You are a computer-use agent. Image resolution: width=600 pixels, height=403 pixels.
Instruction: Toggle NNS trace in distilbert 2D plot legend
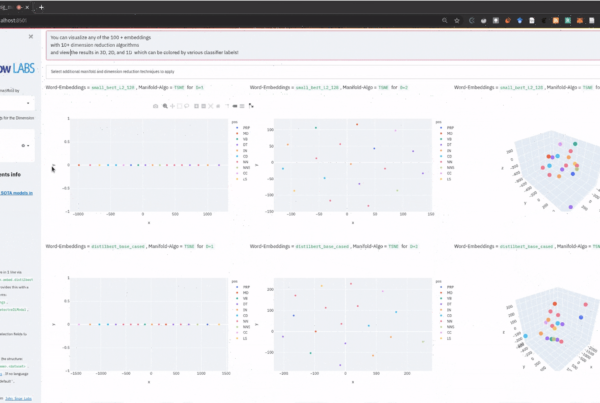tap(447, 327)
